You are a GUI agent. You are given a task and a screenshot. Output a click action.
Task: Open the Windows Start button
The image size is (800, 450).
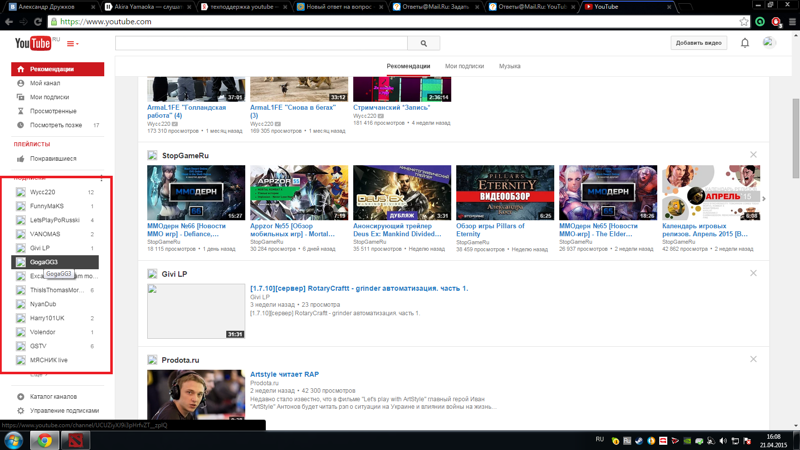tap(13, 440)
